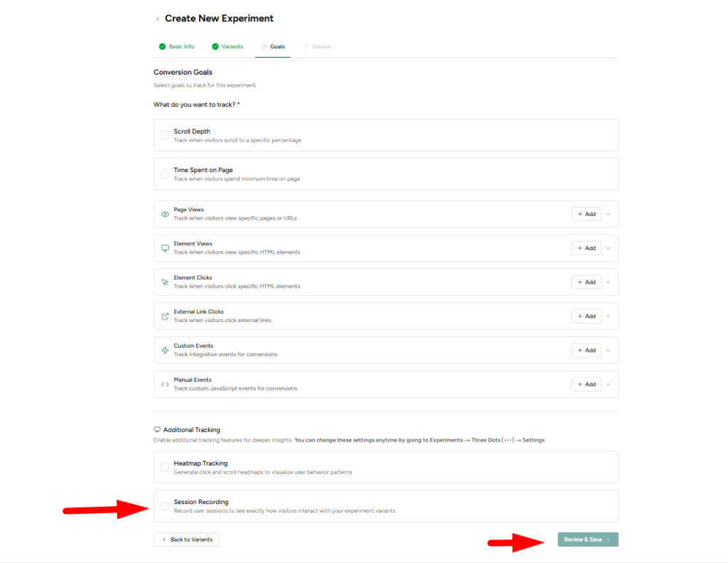
Task: Click the Review & Save button
Action: pyautogui.click(x=587, y=539)
